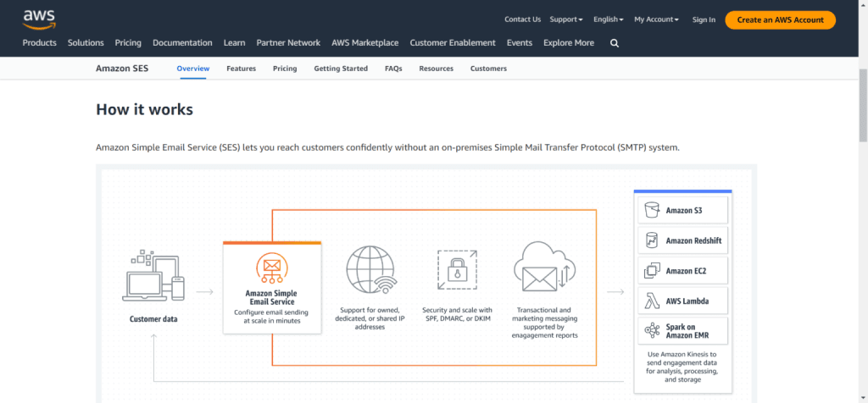868x403 pixels.
Task: Click the Customer data label
Action: click(x=153, y=319)
